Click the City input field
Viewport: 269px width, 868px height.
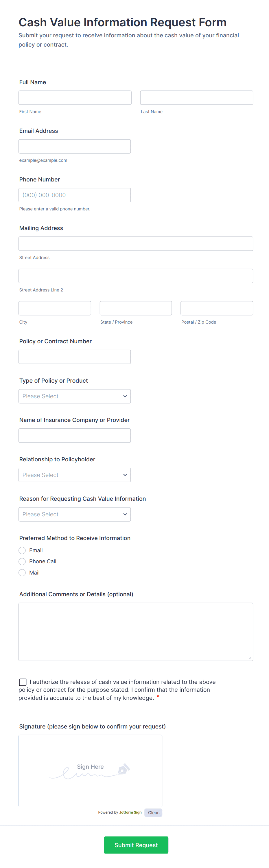point(55,308)
